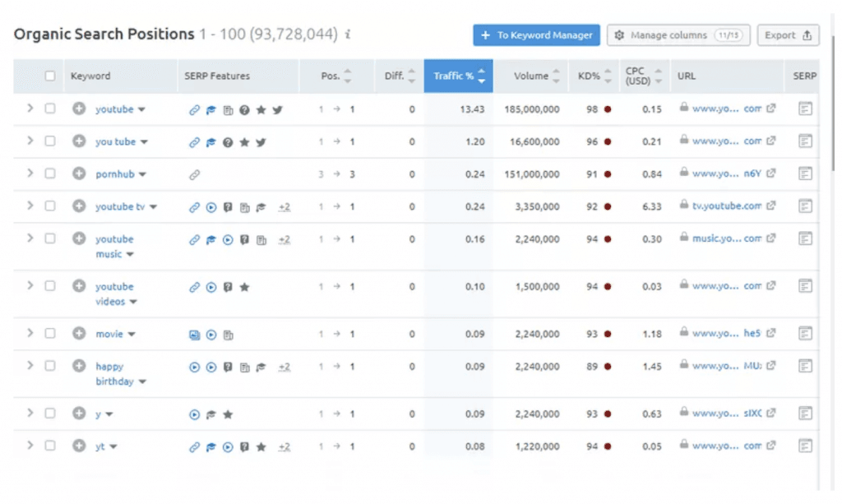Expand the y row details
Screen dimensions: 842x504
pos(30,413)
